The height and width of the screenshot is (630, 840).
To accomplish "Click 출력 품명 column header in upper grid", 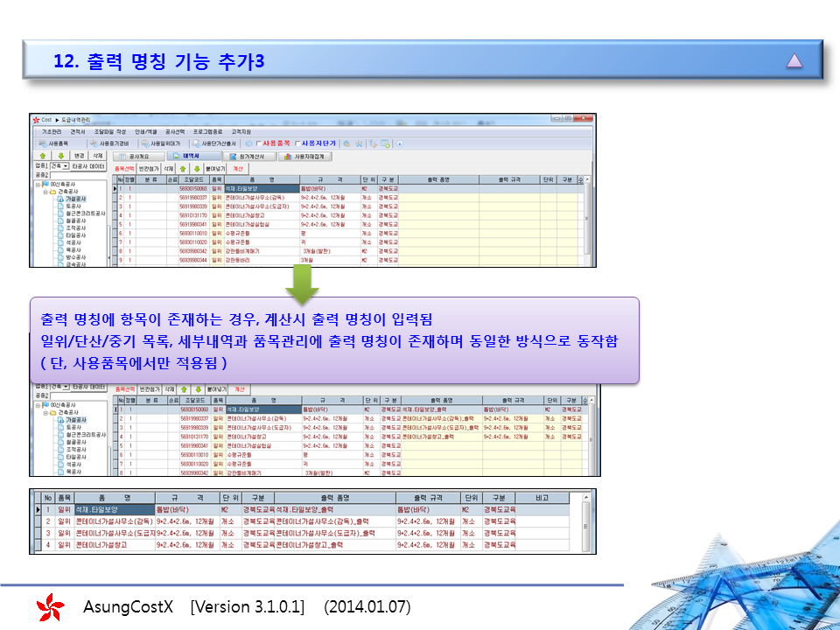I will 438,180.
